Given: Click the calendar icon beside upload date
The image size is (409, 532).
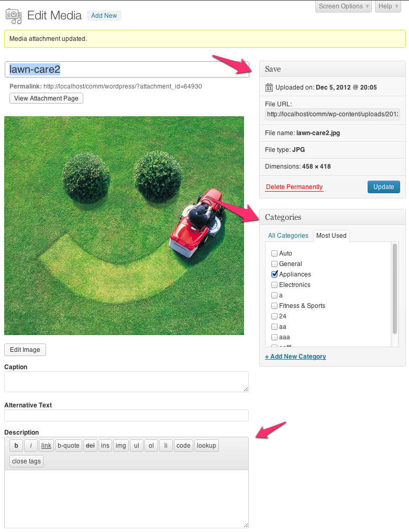Looking at the screenshot, I should [x=269, y=87].
